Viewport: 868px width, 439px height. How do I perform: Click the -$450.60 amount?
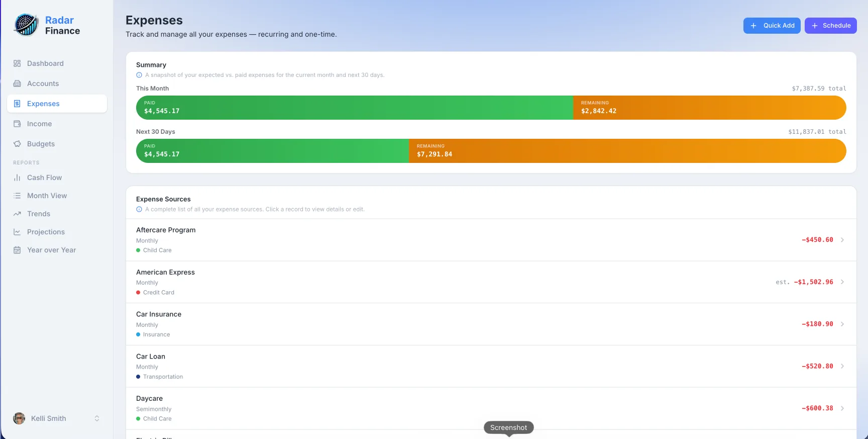[817, 240]
